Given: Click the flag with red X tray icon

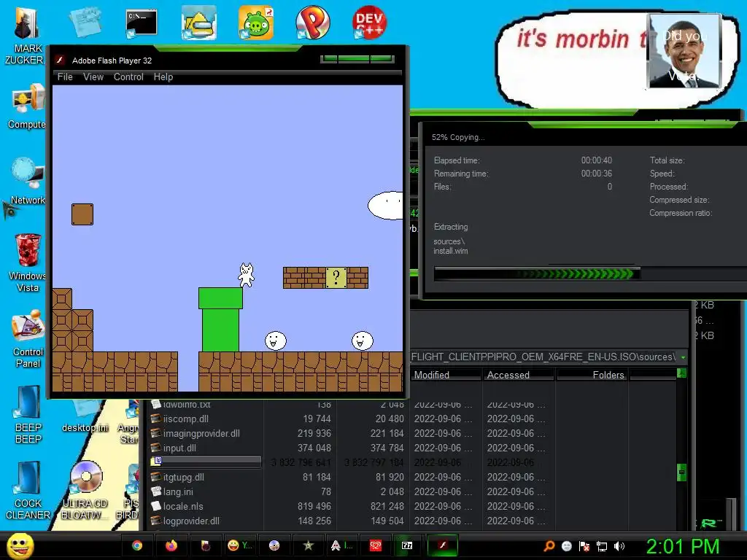Looking at the screenshot, I should pyautogui.click(x=584, y=546).
